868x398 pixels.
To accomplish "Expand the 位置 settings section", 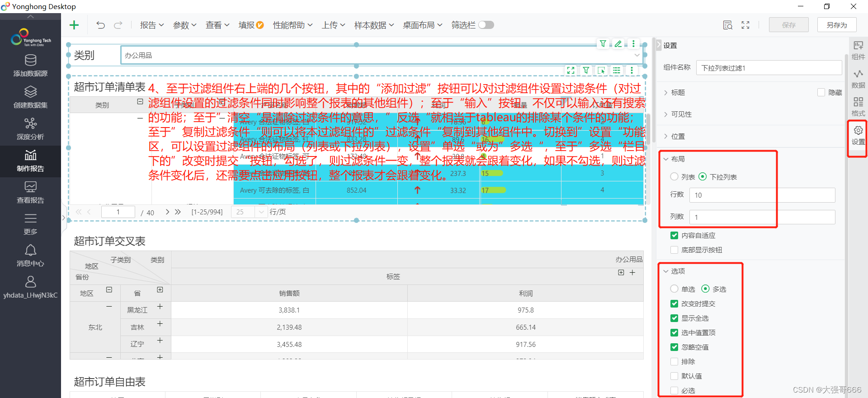I will click(x=674, y=136).
